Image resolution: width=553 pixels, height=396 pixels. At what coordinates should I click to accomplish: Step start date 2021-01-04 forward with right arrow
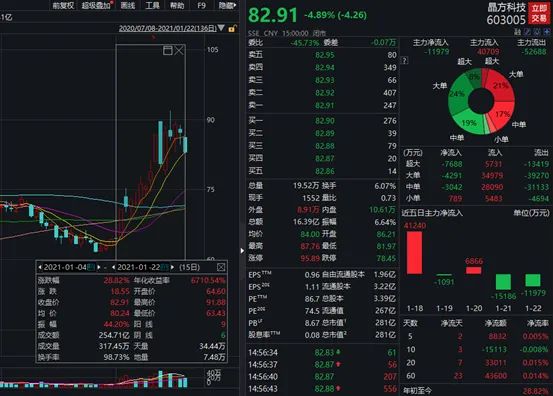(x=99, y=267)
